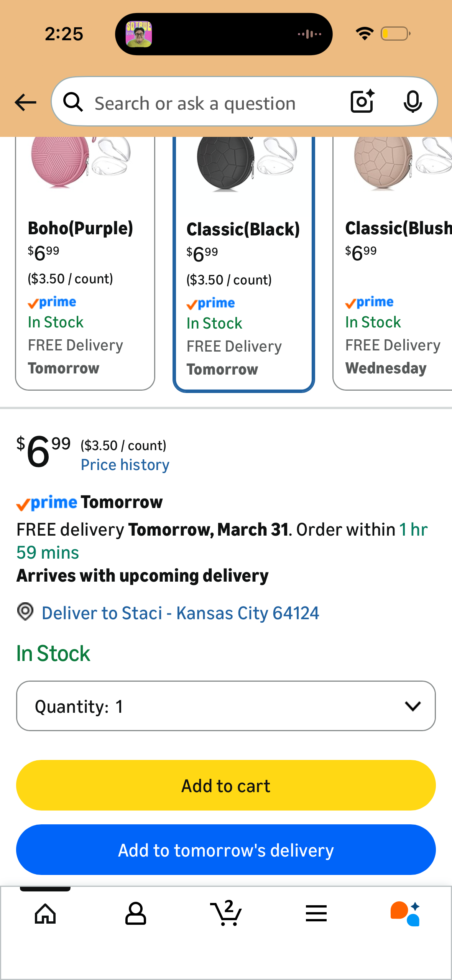Open the hamburger menu icon
This screenshot has width=452, height=980.
316,913
